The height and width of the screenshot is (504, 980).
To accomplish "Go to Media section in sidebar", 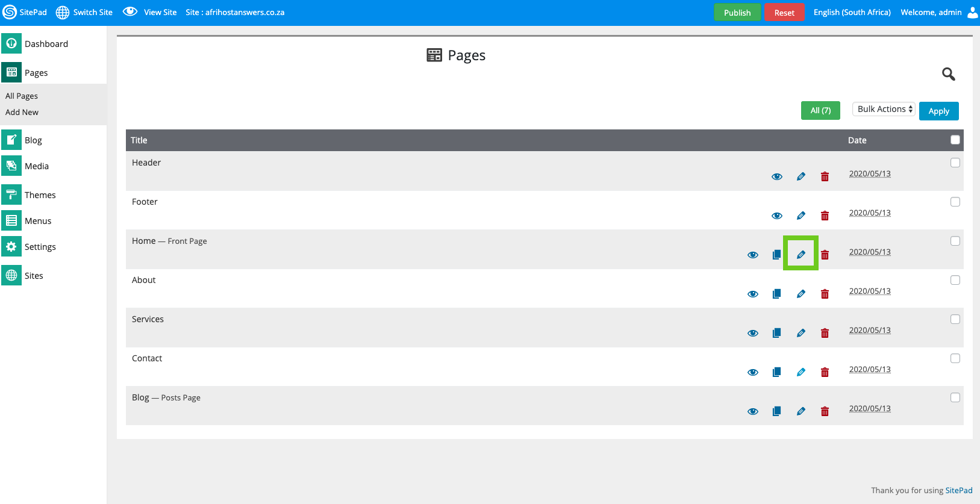I will 36,166.
